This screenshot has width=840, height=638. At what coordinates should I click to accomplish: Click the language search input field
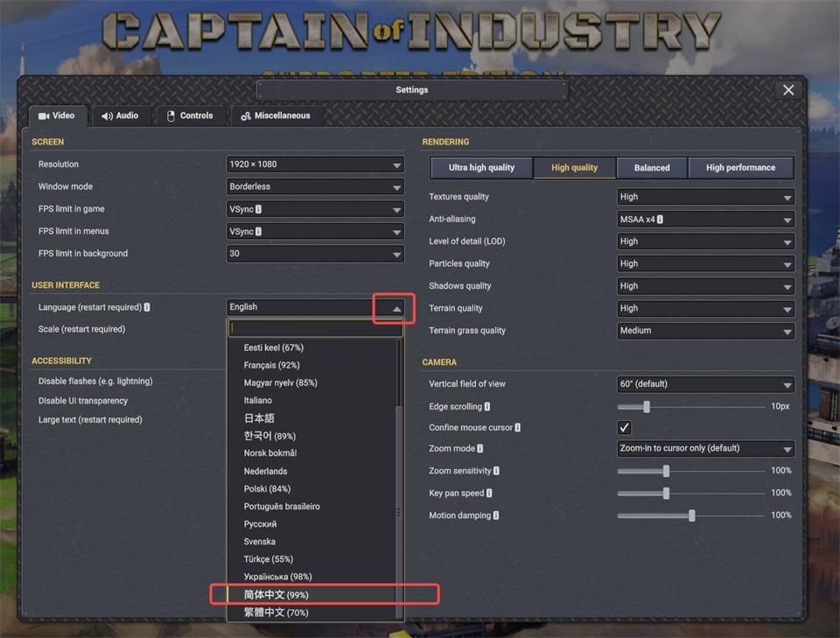[315, 328]
